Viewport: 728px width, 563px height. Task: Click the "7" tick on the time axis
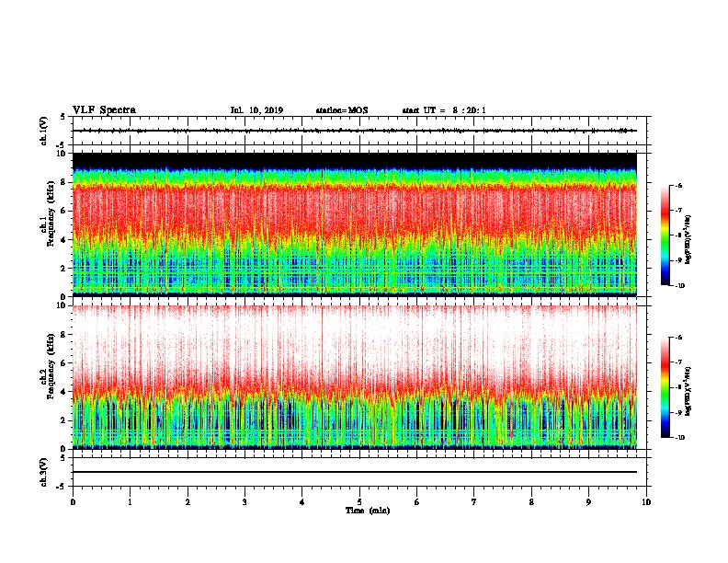click(x=474, y=502)
